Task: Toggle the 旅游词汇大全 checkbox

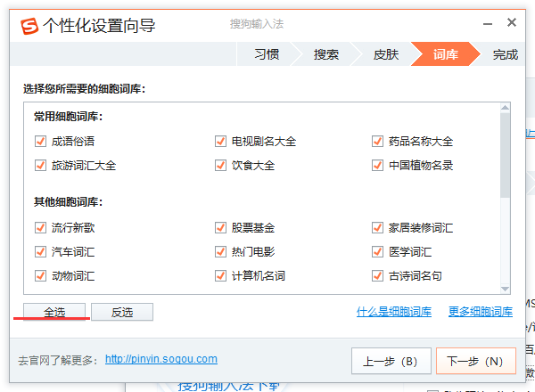Action: tap(40, 166)
